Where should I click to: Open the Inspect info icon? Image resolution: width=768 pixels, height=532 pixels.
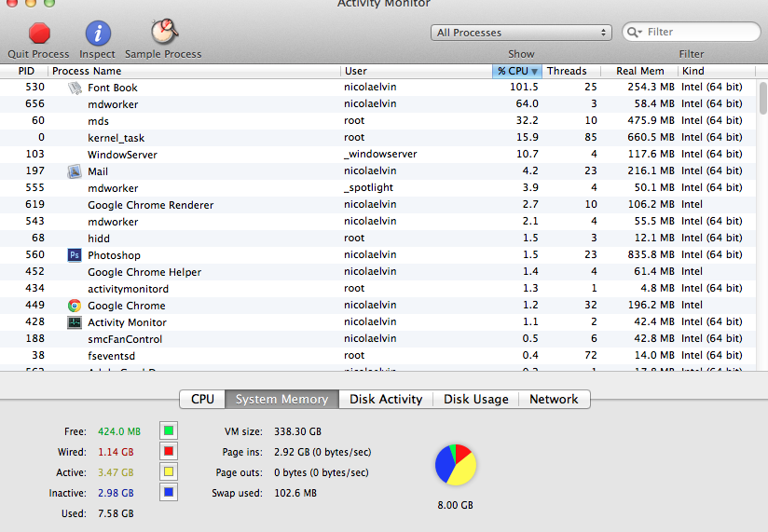point(98,34)
